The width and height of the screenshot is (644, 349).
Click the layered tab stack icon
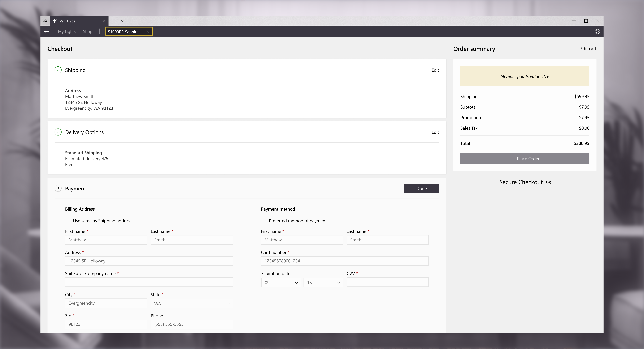click(x=45, y=21)
